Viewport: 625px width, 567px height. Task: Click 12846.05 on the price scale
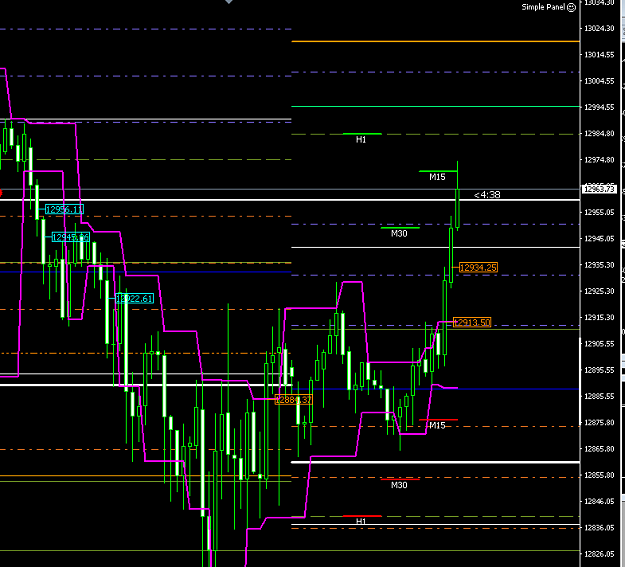[x=599, y=501]
